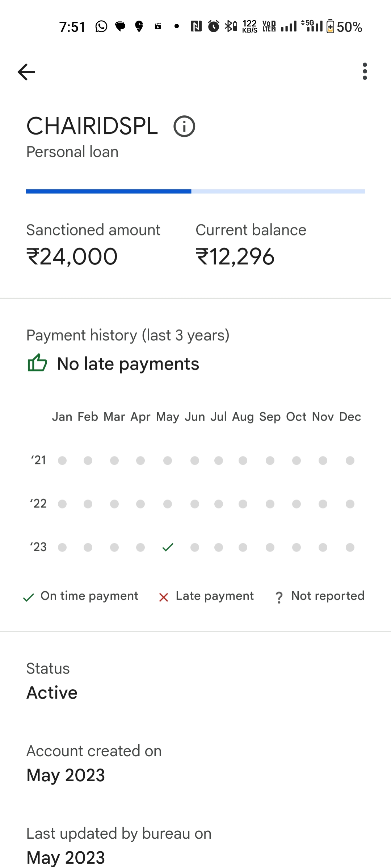The image size is (391, 868).
Task: Tap the Not reported question mark
Action: 279,597
